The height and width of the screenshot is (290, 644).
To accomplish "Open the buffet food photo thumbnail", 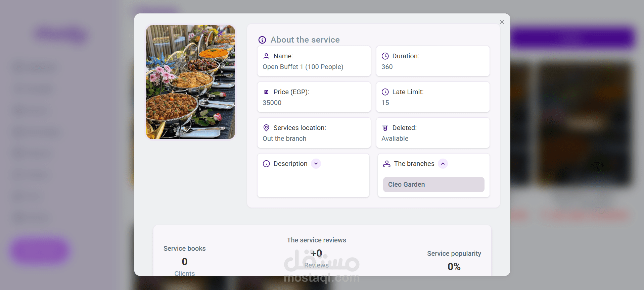I will [x=190, y=82].
